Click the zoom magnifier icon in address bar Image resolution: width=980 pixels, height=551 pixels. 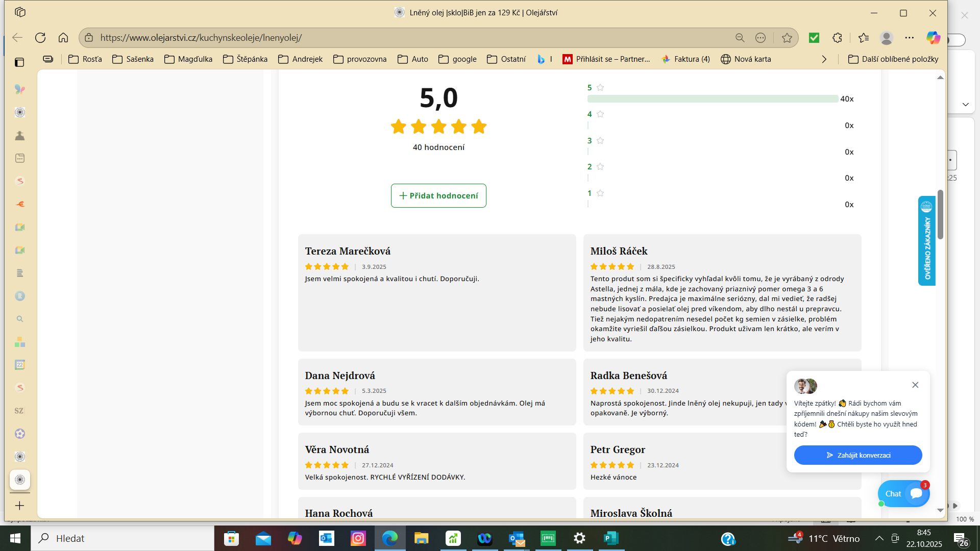tap(740, 38)
